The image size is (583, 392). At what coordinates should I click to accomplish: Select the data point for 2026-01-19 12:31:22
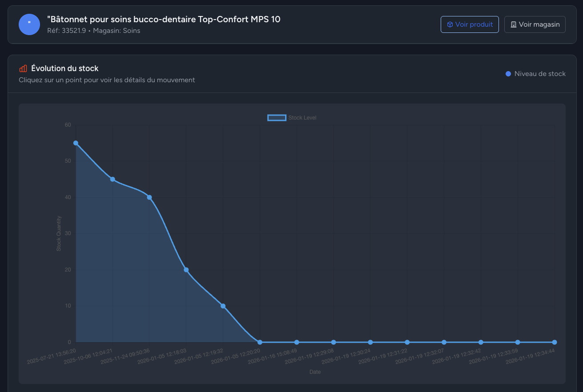[407, 342]
